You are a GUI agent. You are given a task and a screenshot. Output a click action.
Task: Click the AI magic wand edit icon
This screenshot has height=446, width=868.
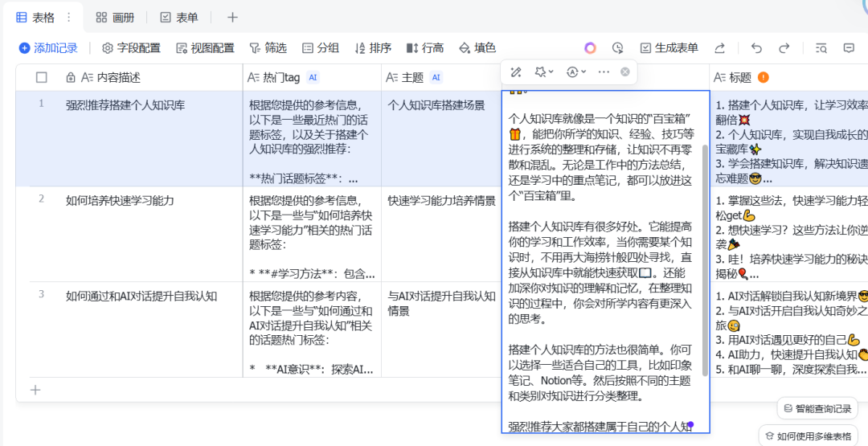point(516,72)
